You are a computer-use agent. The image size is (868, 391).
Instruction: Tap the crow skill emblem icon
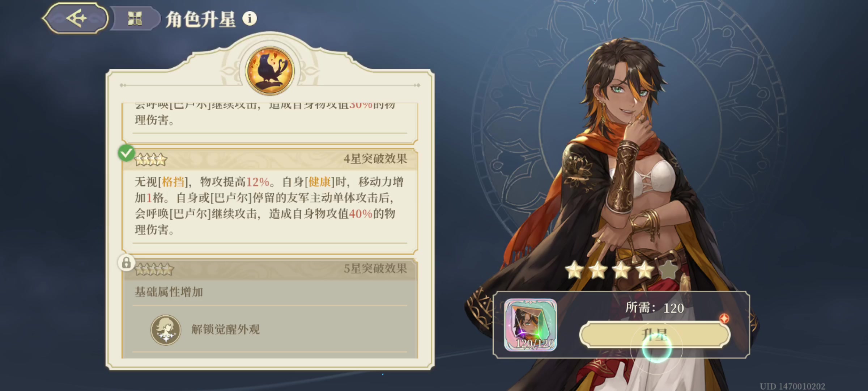point(270,71)
